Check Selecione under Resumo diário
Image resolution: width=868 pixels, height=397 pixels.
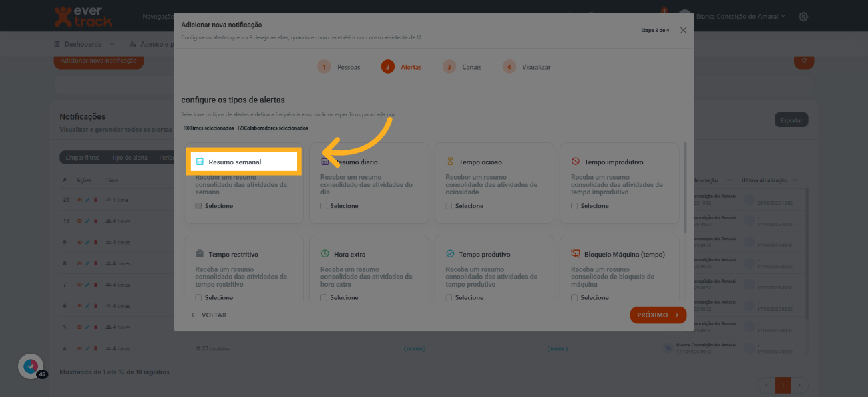(x=324, y=206)
